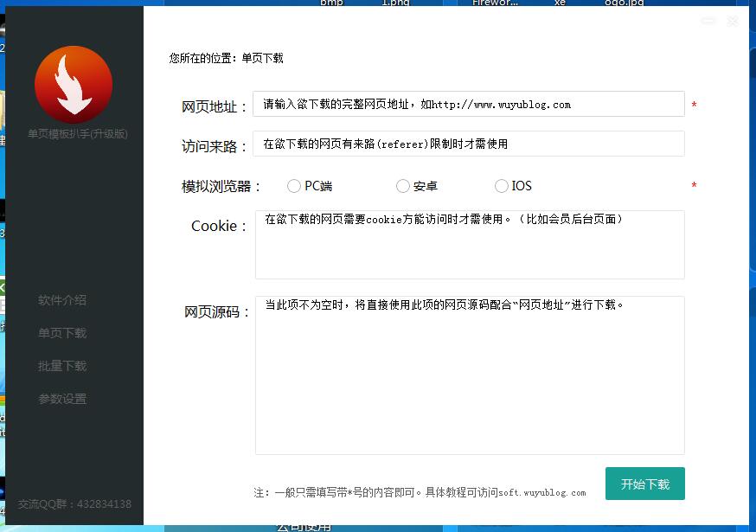
Task: Click the soft.wuyublog.com tutorial link text
Action: [542, 493]
